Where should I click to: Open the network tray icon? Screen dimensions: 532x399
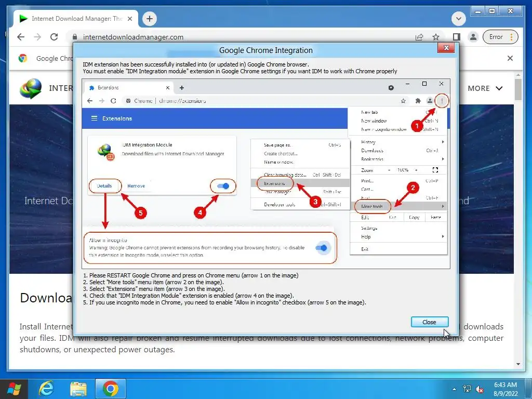click(467, 389)
